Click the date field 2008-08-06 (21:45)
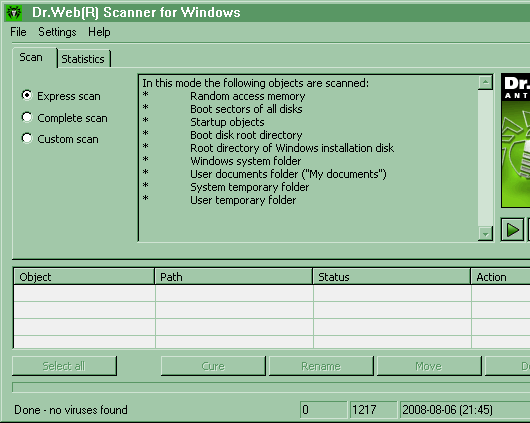Screen dimensions: 530x423 click(465, 410)
